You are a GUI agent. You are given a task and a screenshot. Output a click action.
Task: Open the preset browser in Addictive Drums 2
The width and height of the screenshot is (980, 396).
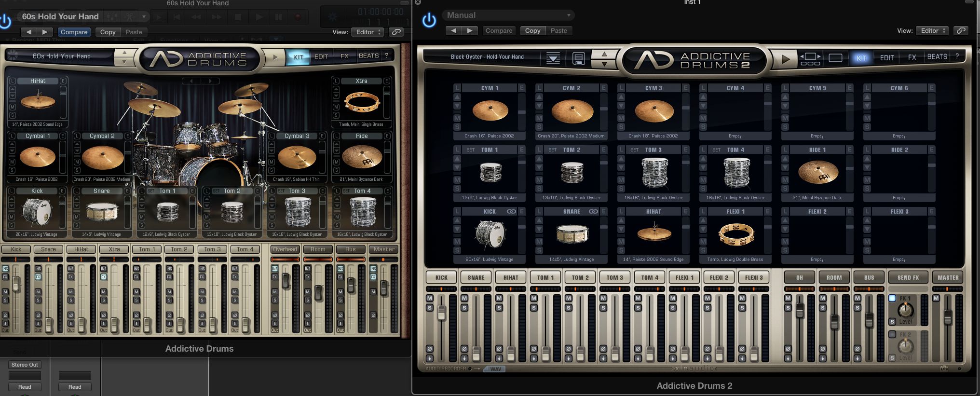tap(553, 58)
